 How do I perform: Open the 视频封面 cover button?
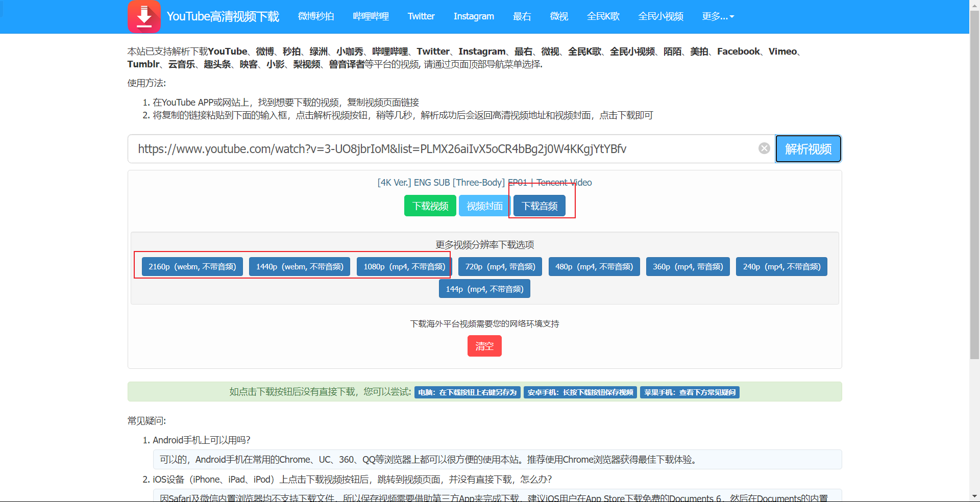pos(484,206)
